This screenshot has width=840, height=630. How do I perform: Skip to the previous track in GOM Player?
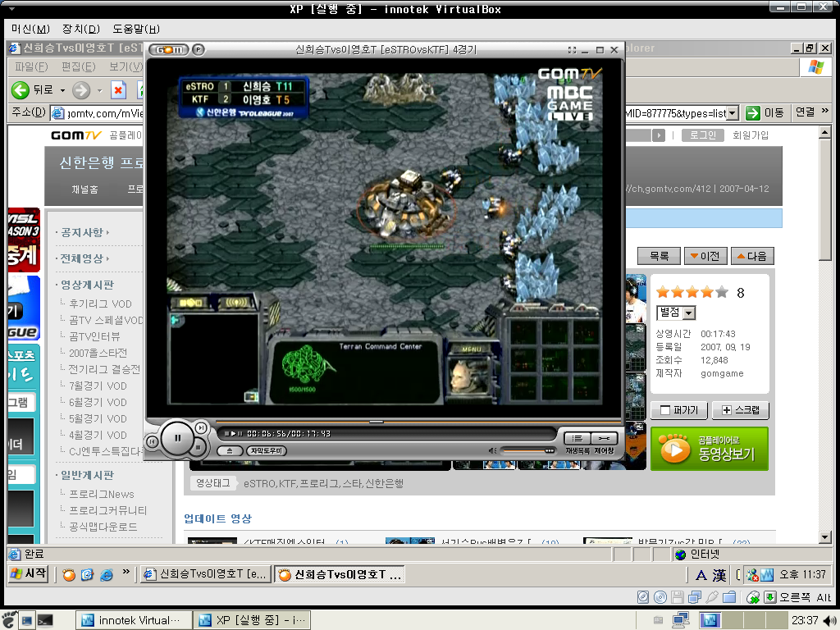tap(153, 441)
